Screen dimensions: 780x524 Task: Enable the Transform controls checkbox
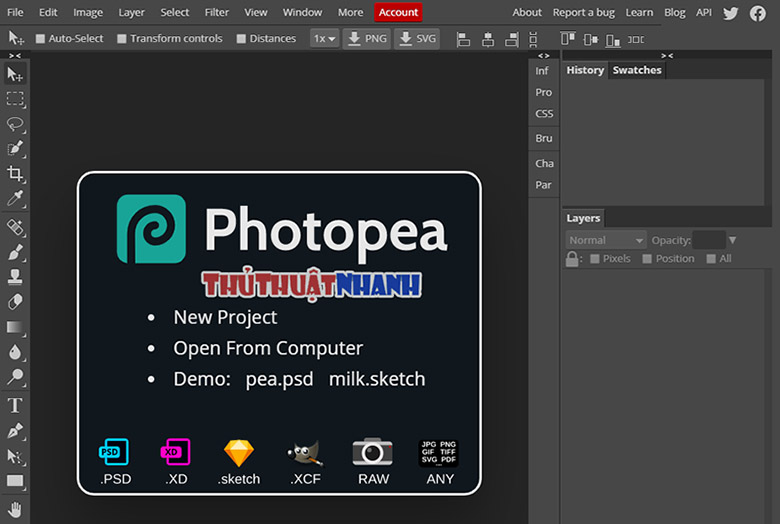[121, 38]
